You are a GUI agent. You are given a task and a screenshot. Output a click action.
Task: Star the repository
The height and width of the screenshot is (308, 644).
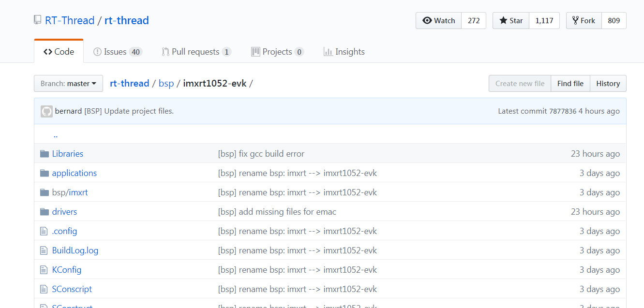click(x=511, y=20)
